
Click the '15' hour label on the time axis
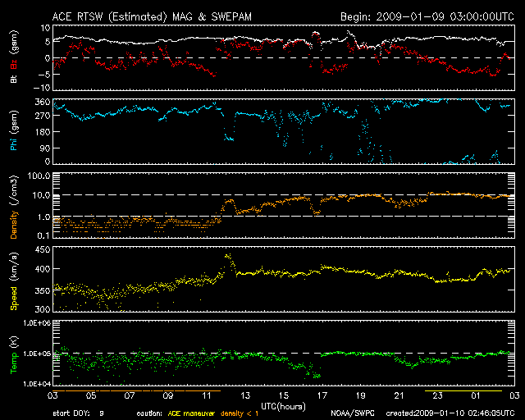click(x=284, y=396)
